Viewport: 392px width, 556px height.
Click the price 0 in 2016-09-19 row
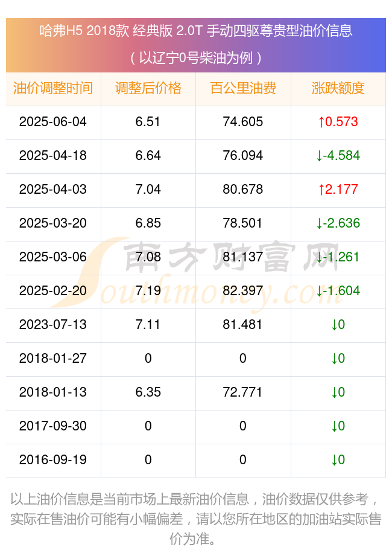[x=148, y=460]
